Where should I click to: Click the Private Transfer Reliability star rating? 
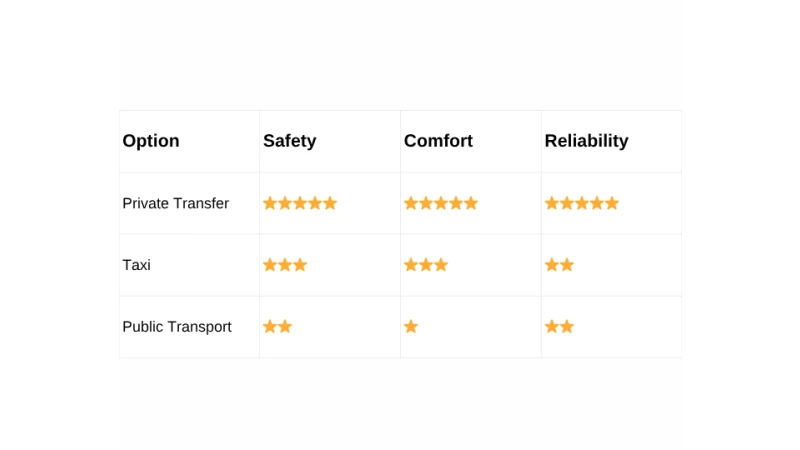pyautogui.click(x=582, y=203)
